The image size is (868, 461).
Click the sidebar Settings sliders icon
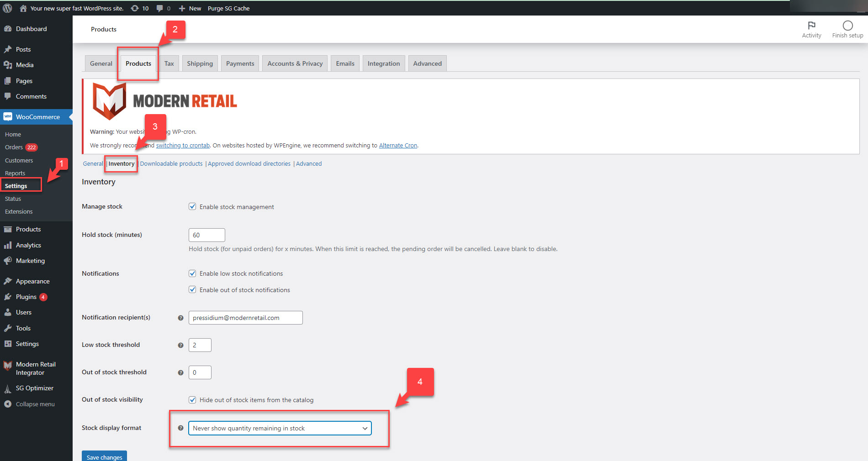[8, 344]
